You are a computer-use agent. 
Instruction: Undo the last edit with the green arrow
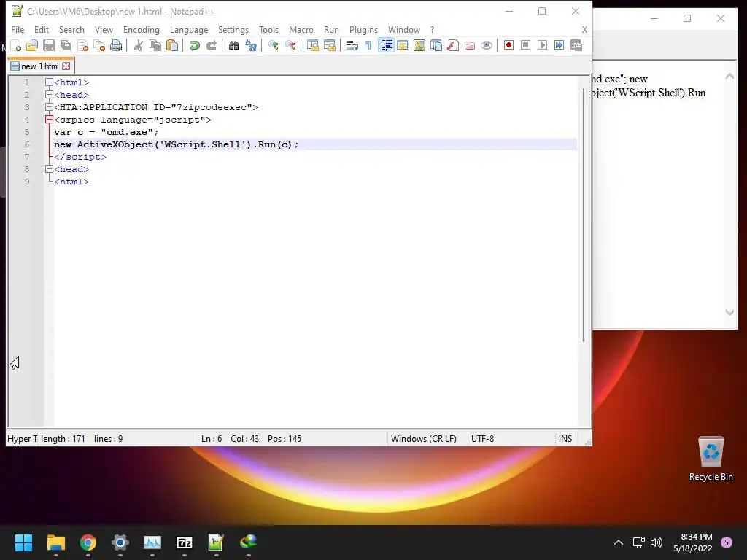click(x=194, y=45)
